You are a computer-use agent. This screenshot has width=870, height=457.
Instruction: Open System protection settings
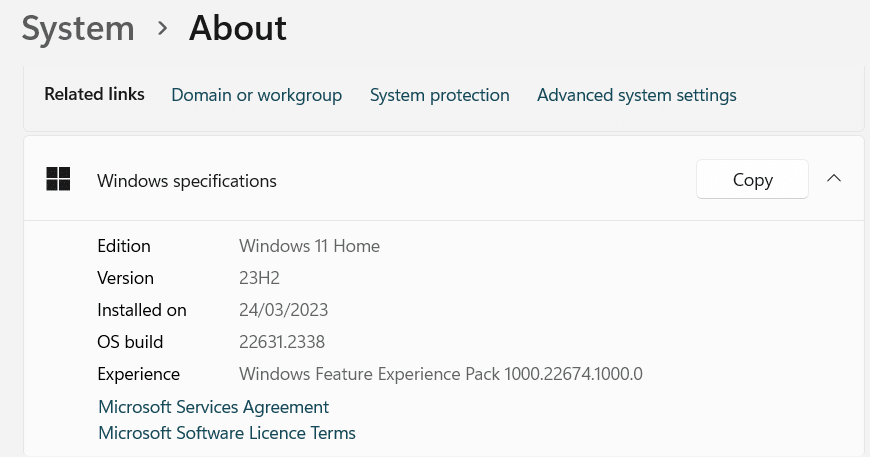click(x=439, y=95)
